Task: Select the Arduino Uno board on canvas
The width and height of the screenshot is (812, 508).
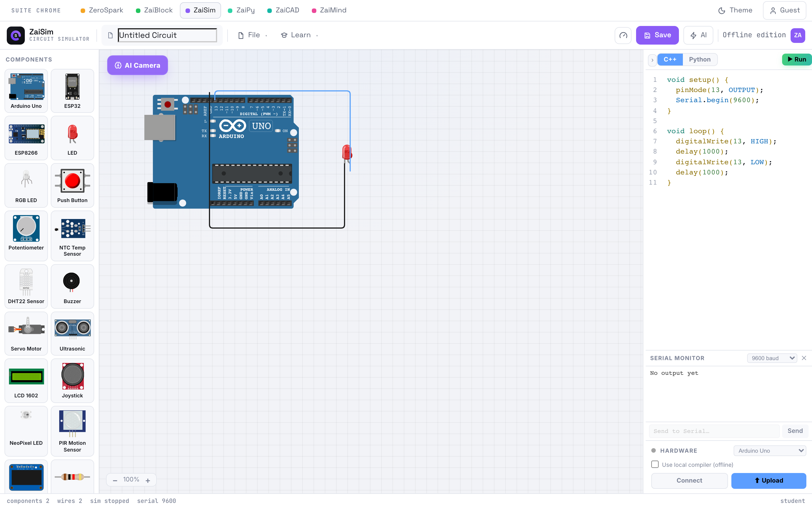Action: click(221, 151)
